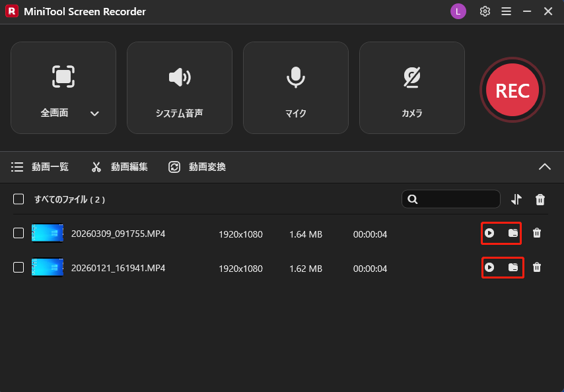This screenshot has width=564, height=392.
Task: Select the full screen recording area icon
Action: pos(63,77)
